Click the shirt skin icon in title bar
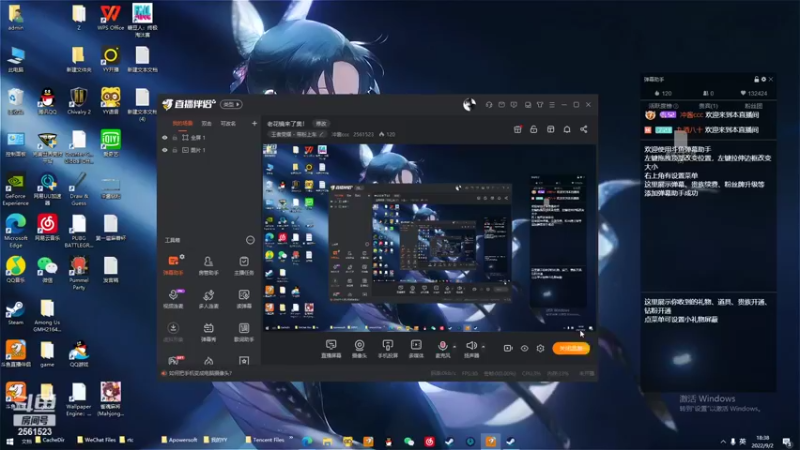This screenshot has height=450, width=800. (540, 105)
